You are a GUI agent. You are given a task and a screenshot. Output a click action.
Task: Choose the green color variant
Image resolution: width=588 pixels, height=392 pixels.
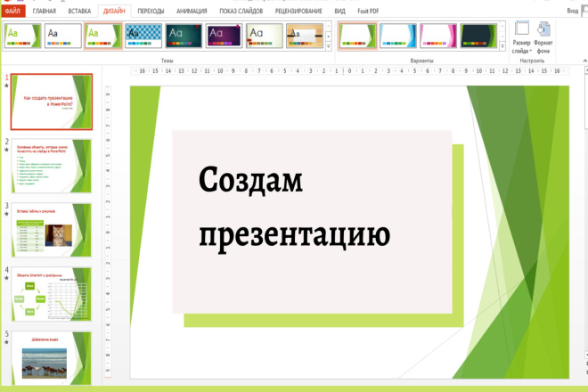357,36
